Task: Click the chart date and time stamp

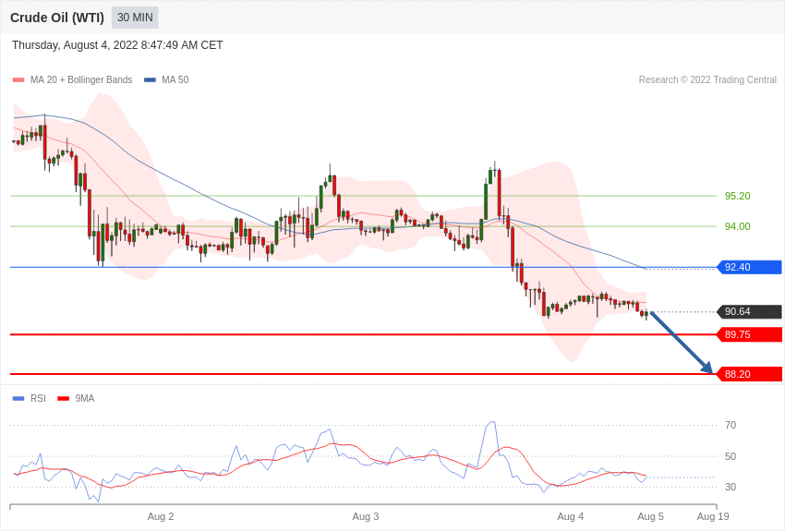Action: tap(117, 45)
